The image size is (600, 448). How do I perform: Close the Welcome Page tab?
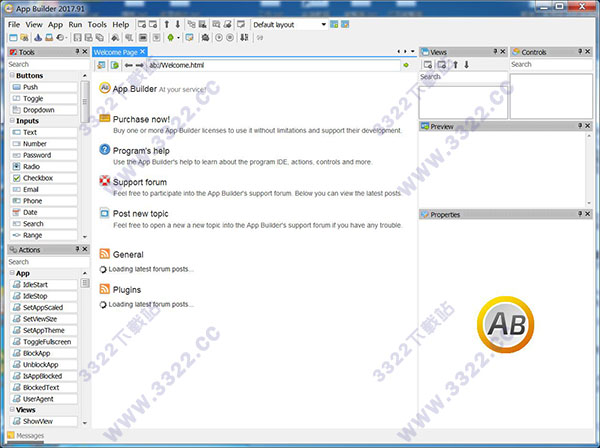(x=142, y=51)
